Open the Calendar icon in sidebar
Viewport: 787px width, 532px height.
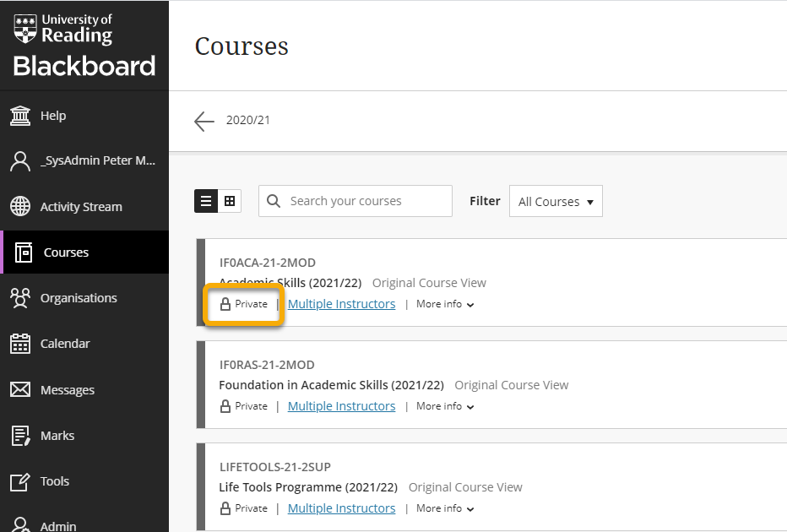tap(20, 344)
